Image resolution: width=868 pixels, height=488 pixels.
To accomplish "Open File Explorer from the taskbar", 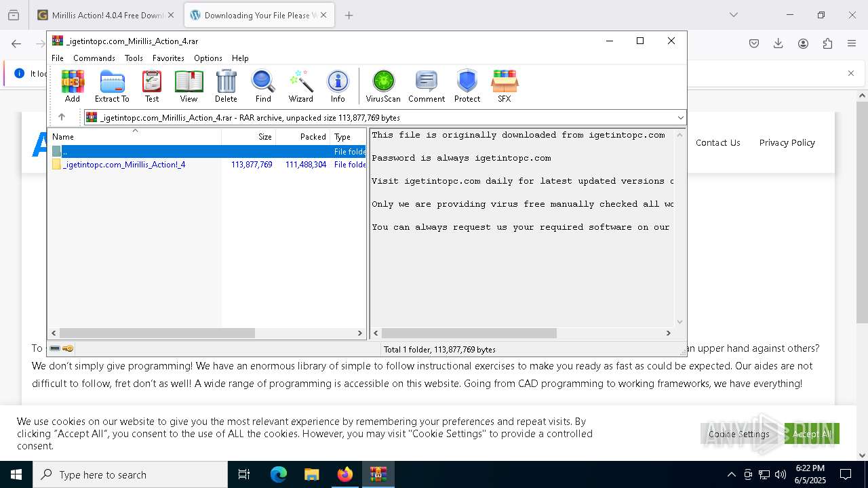I will pos(312,474).
